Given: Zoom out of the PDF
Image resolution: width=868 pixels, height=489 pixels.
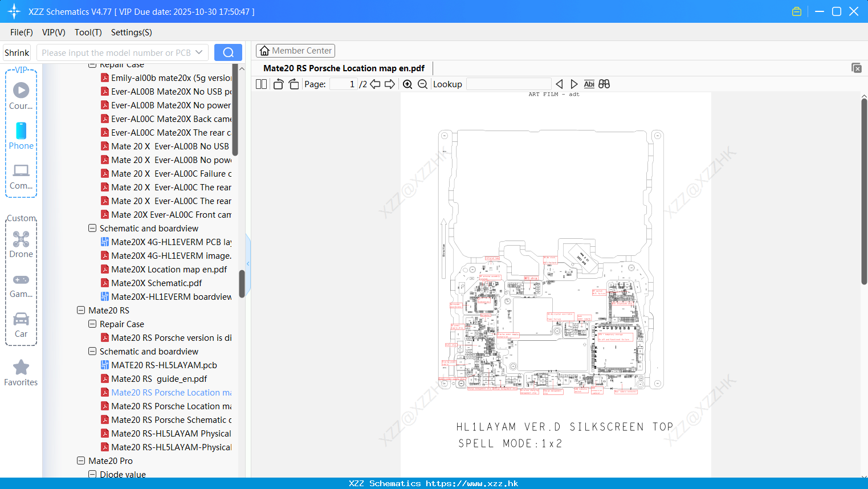Looking at the screenshot, I should pyautogui.click(x=422, y=84).
